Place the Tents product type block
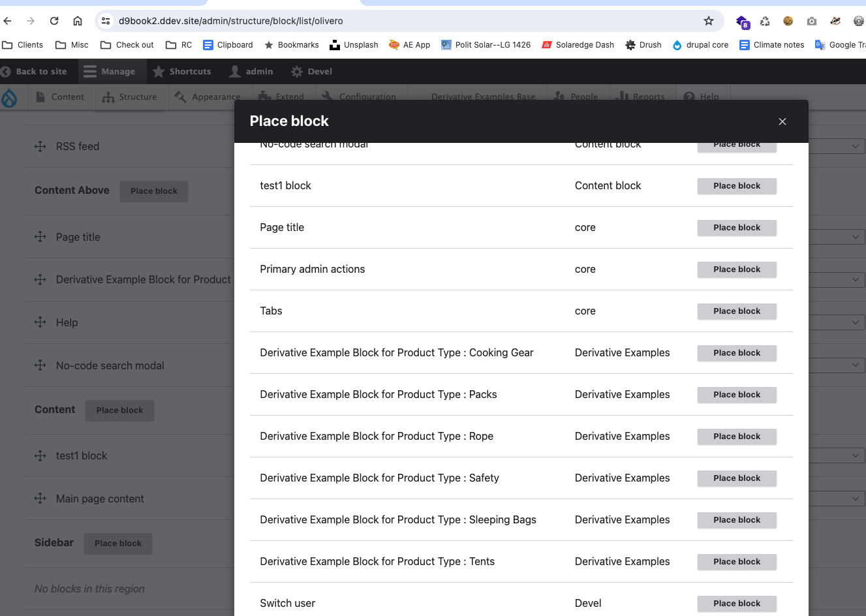 (737, 562)
